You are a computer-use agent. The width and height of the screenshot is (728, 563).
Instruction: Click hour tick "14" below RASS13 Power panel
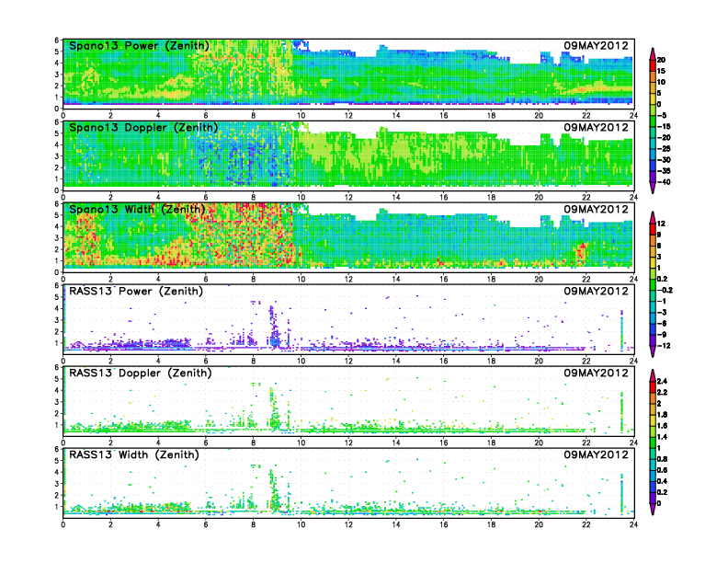[x=396, y=361]
